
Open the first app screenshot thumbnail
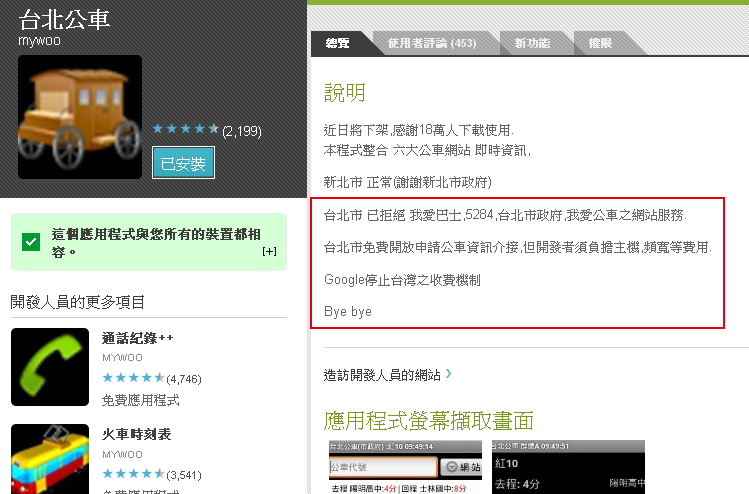pyautogui.click(x=406, y=467)
